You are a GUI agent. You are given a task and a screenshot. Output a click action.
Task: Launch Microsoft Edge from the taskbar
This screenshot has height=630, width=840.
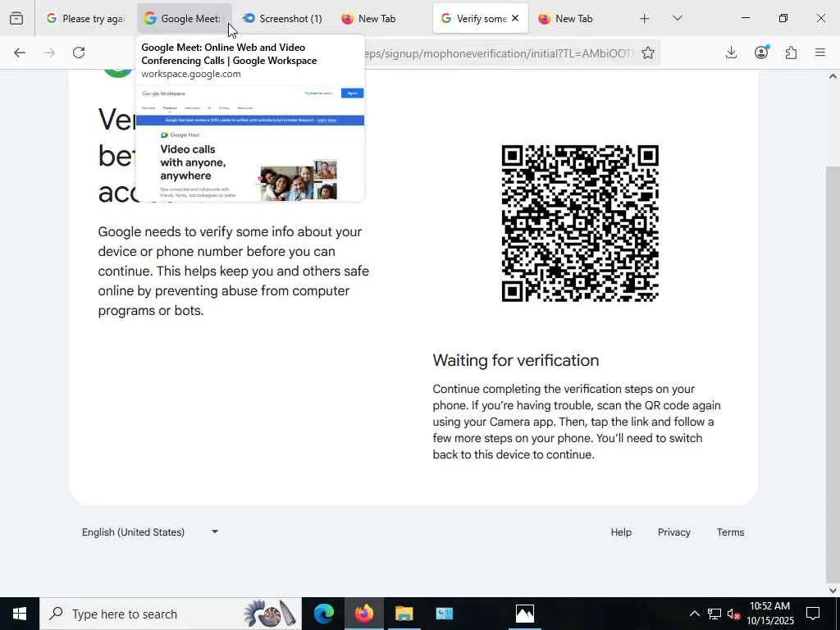pos(323,614)
